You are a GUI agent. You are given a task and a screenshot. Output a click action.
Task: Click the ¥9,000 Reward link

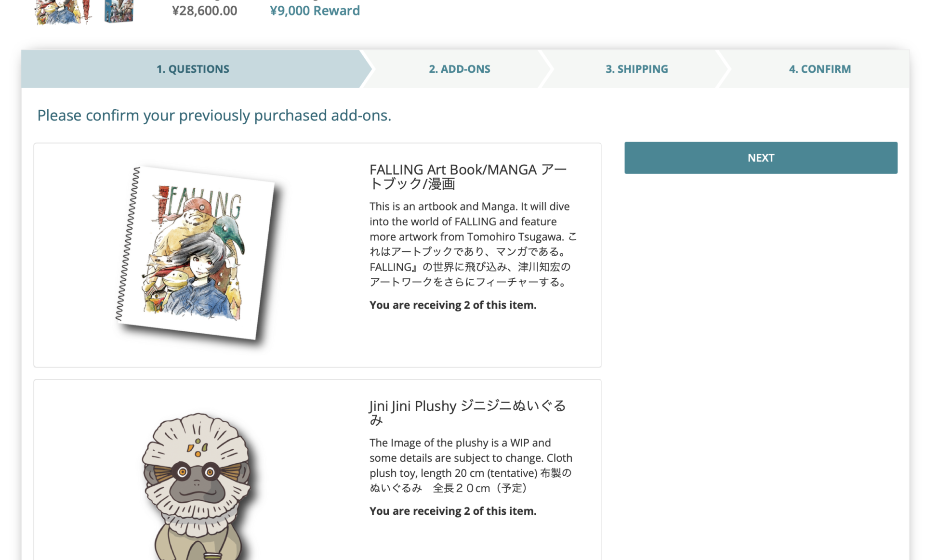point(315,11)
